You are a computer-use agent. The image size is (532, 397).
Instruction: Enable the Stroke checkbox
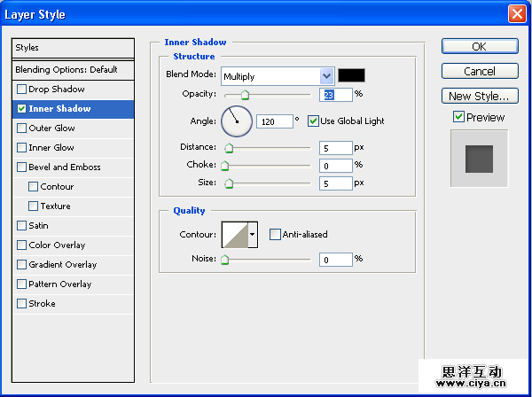22,304
